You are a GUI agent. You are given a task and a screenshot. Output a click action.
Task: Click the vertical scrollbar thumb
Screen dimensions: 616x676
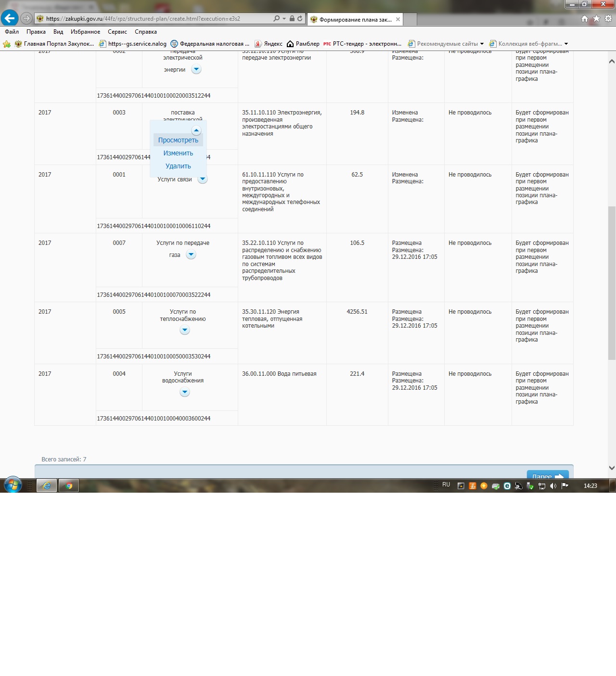[x=612, y=283]
